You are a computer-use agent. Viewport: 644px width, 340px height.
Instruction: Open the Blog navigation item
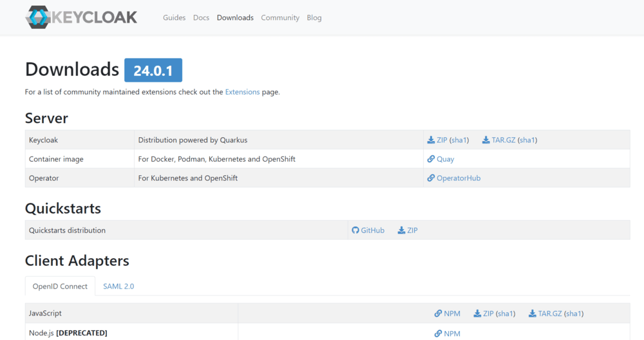tap(314, 17)
